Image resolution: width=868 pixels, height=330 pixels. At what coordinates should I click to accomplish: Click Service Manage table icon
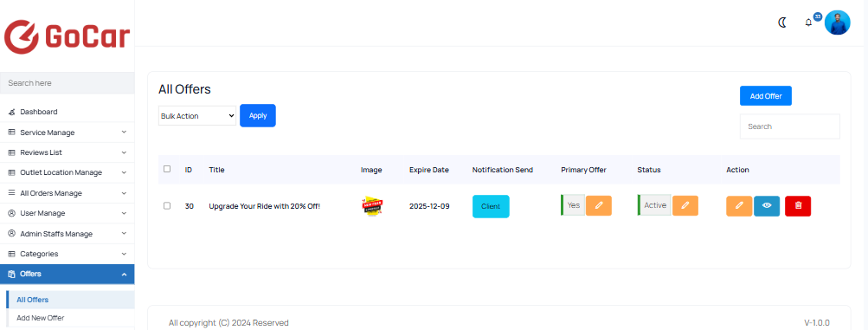(x=11, y=133)
